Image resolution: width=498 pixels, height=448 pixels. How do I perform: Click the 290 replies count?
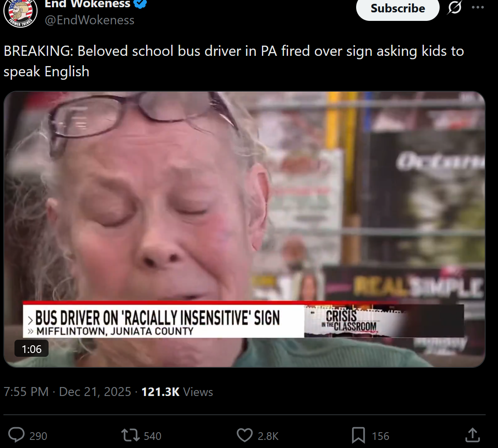(38, 436)
